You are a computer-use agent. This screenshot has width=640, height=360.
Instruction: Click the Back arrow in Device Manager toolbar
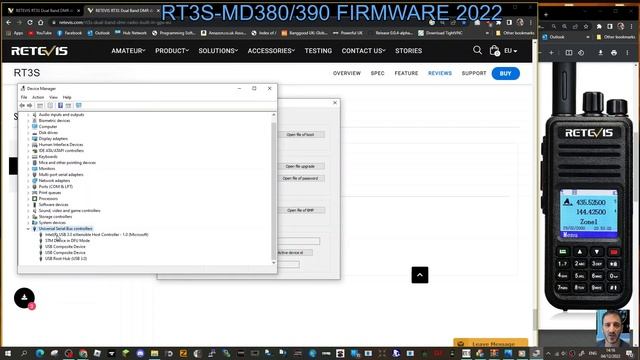pos(22,105)
